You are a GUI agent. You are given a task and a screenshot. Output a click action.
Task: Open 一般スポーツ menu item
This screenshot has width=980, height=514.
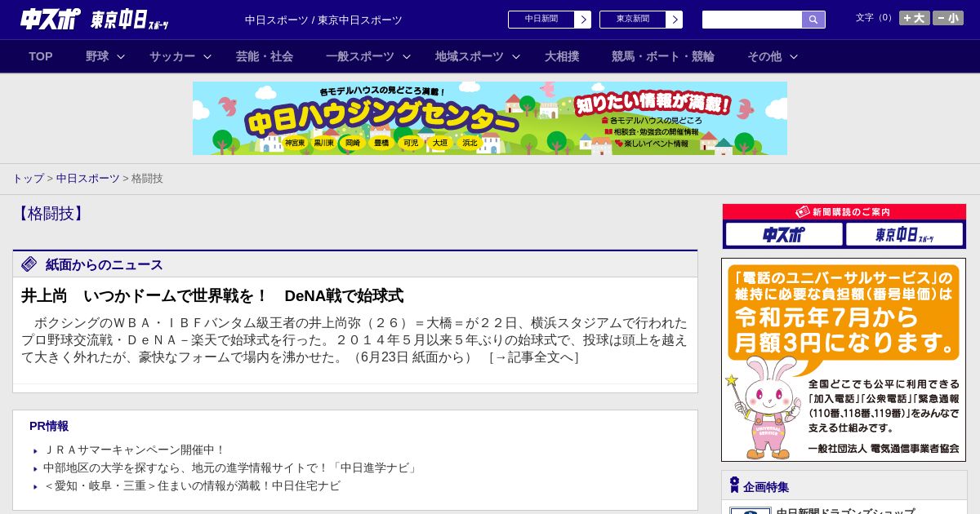tap(360, 56)
